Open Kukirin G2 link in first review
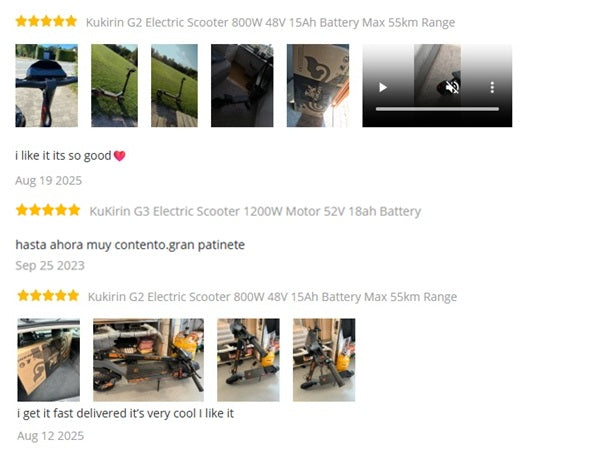 [270, 22]
